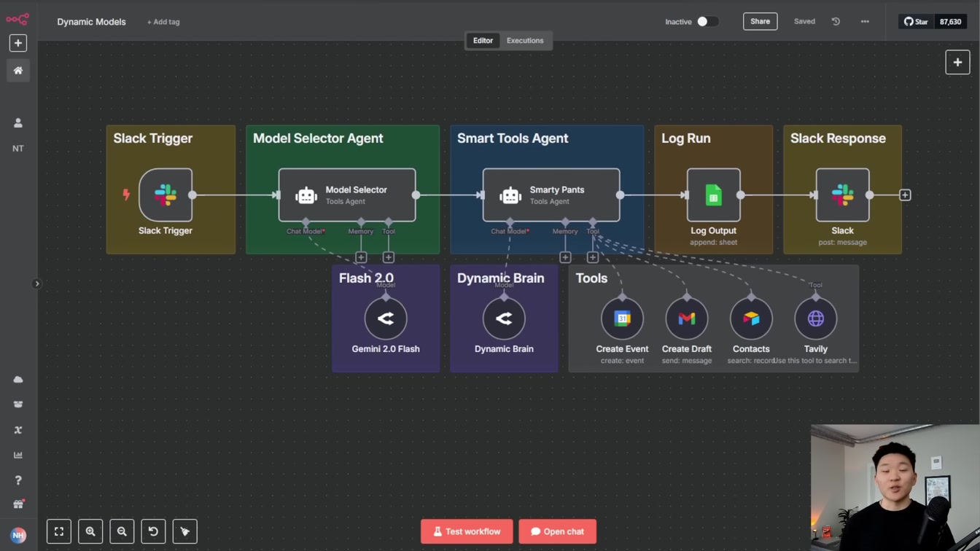Select the Slack Trigger node
This screenshot has width=980, height=551.
tap(166, 195)
